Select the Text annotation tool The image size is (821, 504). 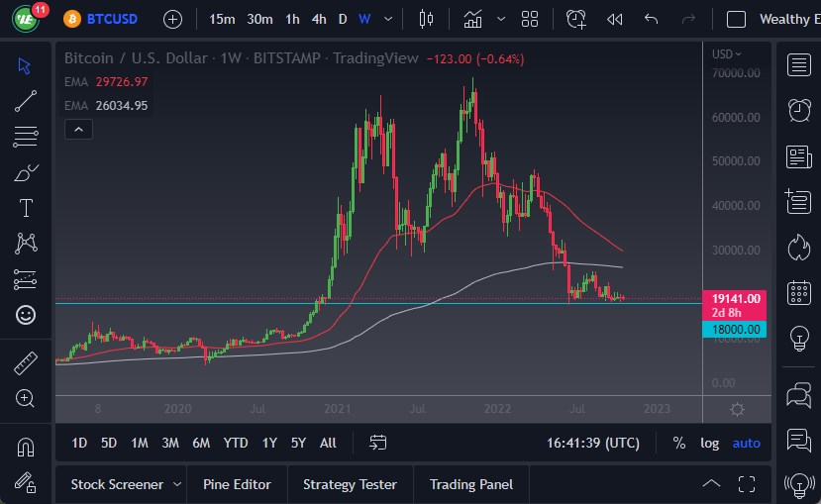point(26,208)
